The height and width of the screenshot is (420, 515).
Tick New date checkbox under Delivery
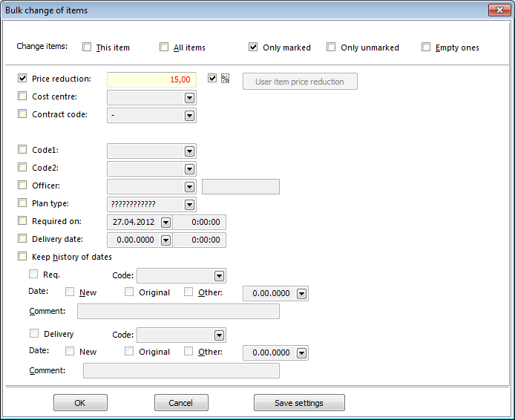pyautogui.click(x=70, y=351)
